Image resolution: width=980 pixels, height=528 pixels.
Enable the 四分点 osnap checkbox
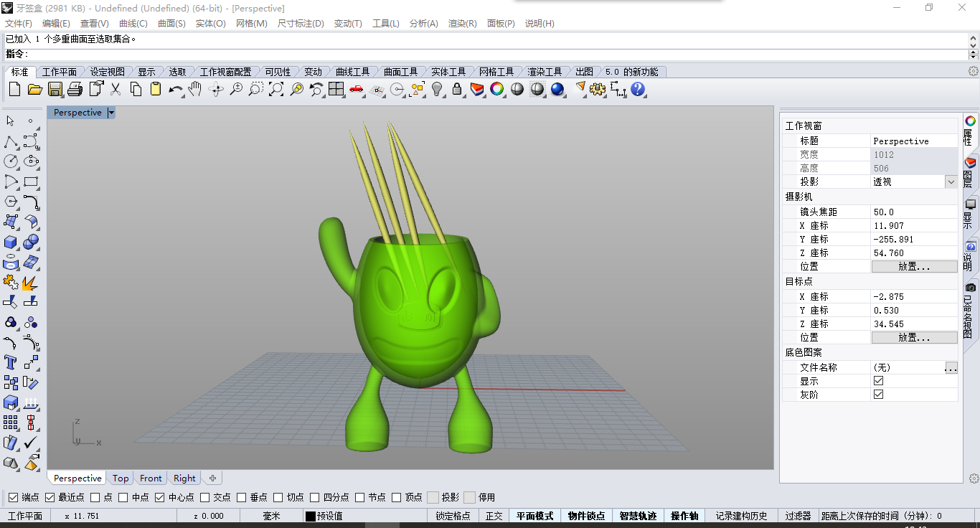tap(315, 497)
